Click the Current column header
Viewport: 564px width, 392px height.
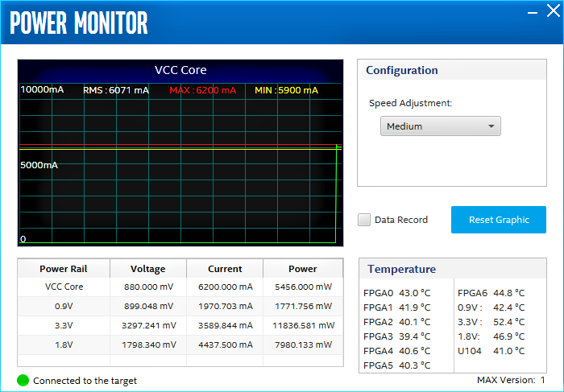pos(226,269)
